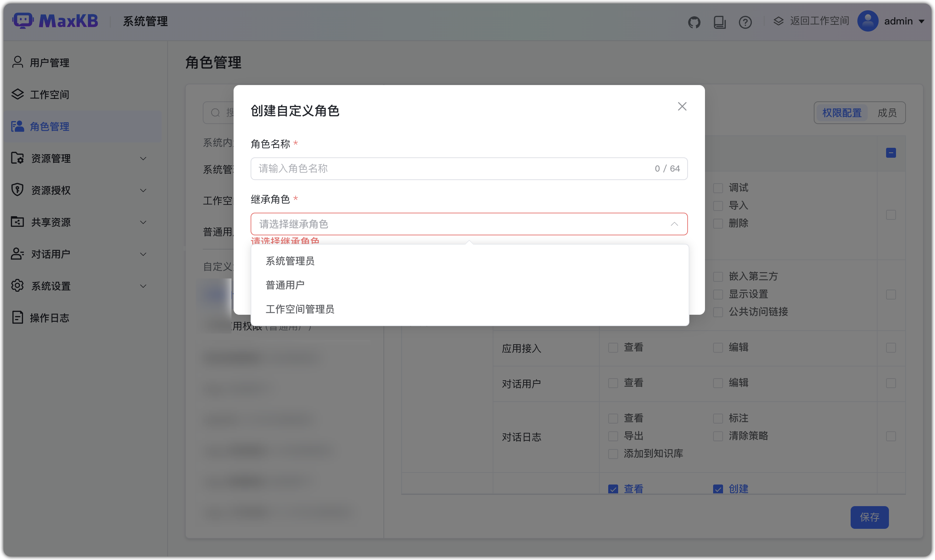Check the 嵌入第三方 permission
Image resolution: width=935 pixels, height=560 pixels.
(x=718, y=276)
